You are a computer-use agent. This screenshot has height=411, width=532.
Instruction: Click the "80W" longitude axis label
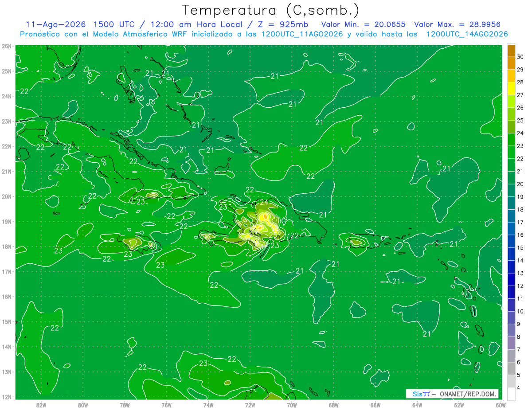[x=83, y=405]
